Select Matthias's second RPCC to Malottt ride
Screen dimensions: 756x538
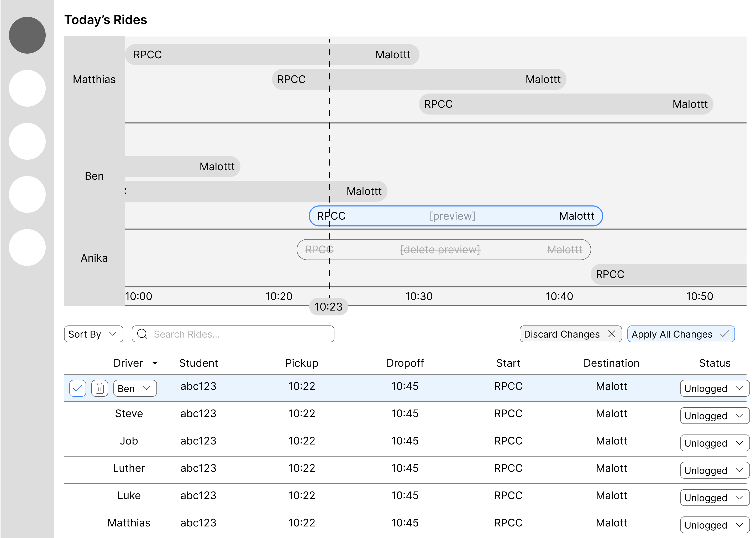click(419, 79)
